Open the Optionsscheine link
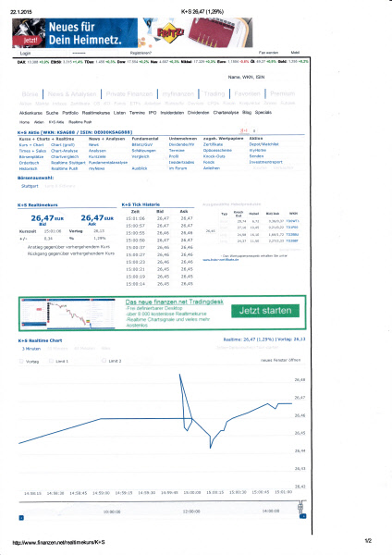392x555 pixels. [217, 151]
